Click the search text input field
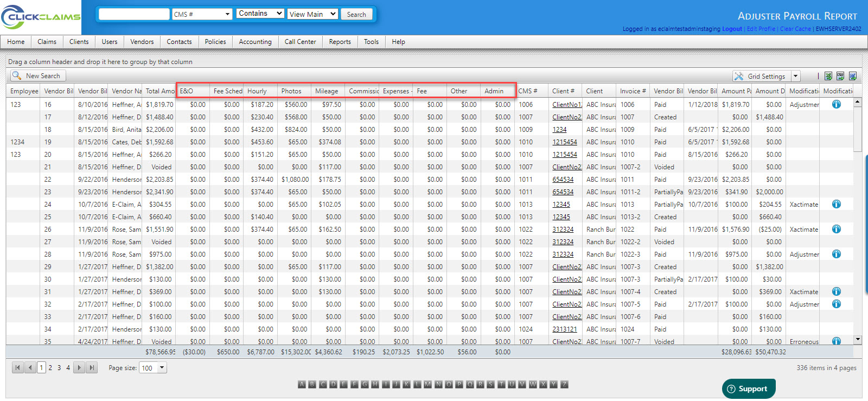Viewport: 868px width, 401px height. click(x=134, y=14)
